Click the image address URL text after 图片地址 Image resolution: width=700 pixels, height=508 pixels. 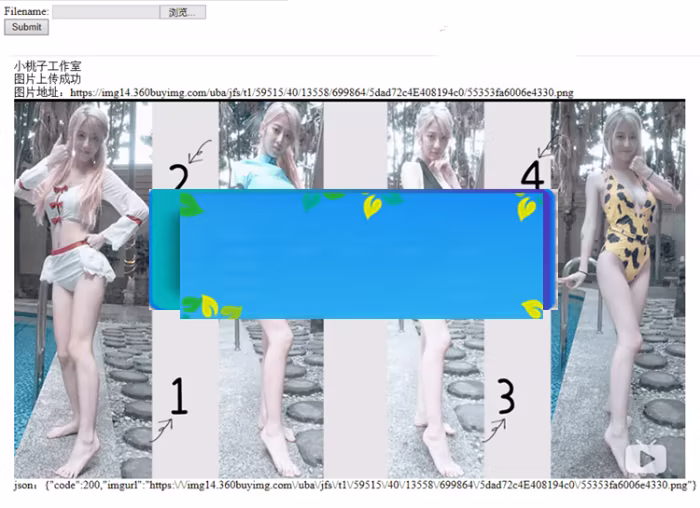tap(321, 92)
